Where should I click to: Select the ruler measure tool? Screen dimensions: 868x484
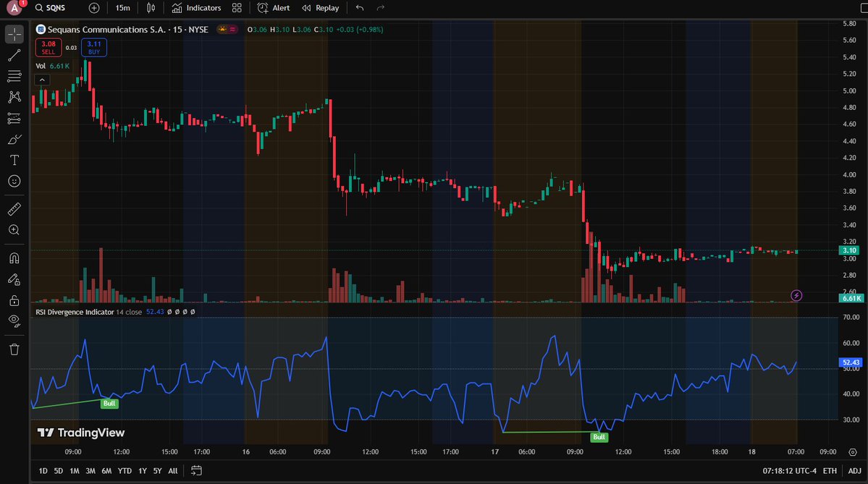coord(14,208)
